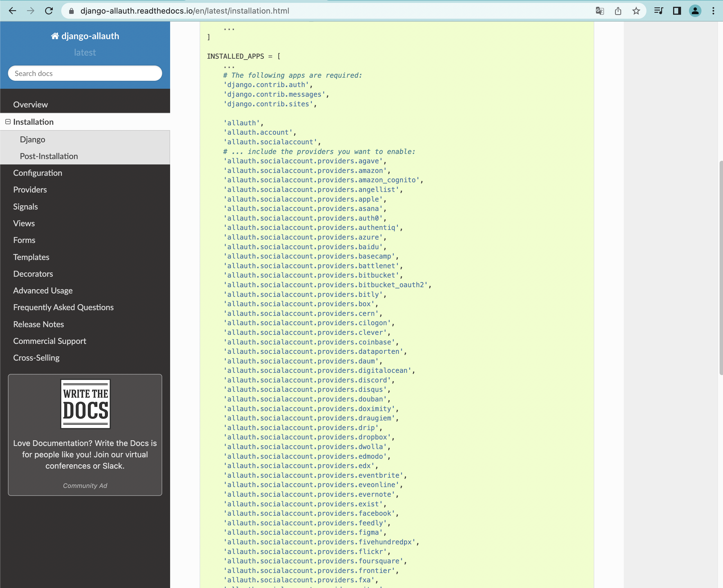
Task: Collapse the Installation section in the sidebar
Action: (x=8, y=122)
